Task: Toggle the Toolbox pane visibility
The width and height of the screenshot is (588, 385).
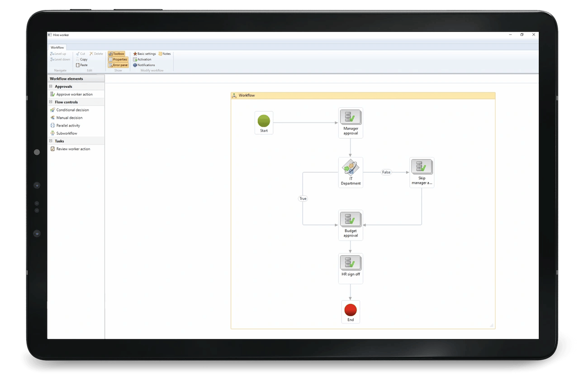Action: tap(116, 54)
